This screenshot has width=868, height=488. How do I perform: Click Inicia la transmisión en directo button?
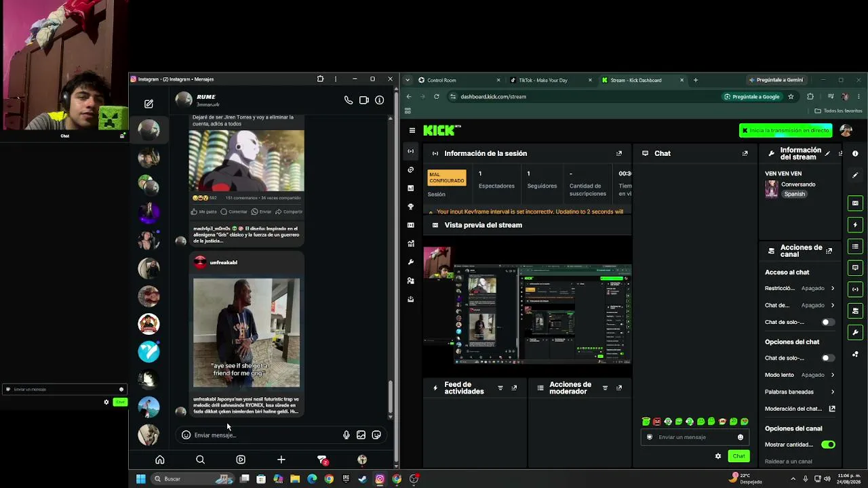[786, 130]
